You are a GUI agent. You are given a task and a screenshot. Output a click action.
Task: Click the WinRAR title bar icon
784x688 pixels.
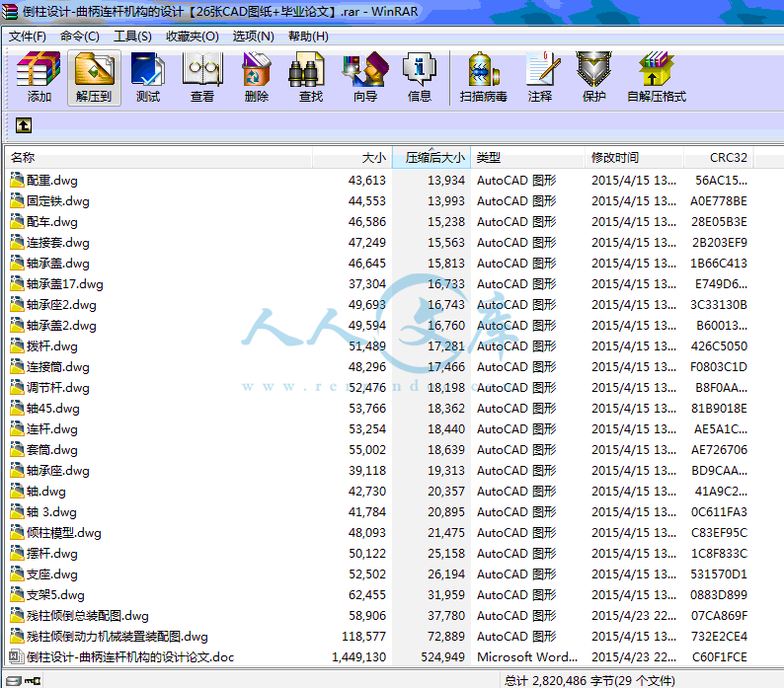click(x=9, y=11)
